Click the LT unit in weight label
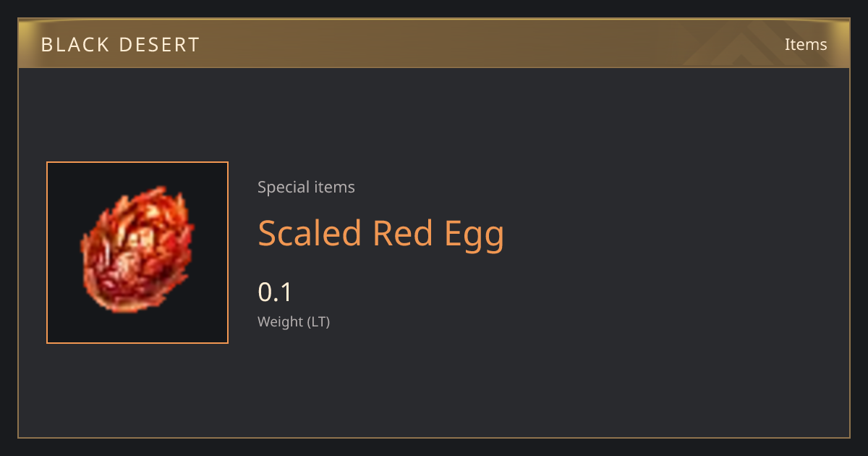This screenshot has width=868, height=456. pos(318,322)
